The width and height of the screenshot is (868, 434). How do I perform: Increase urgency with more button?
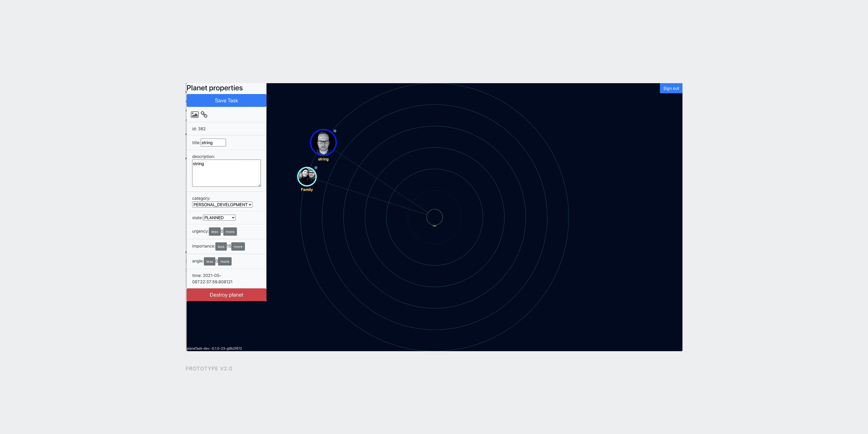pyautogui.click(x=230, y=232)
